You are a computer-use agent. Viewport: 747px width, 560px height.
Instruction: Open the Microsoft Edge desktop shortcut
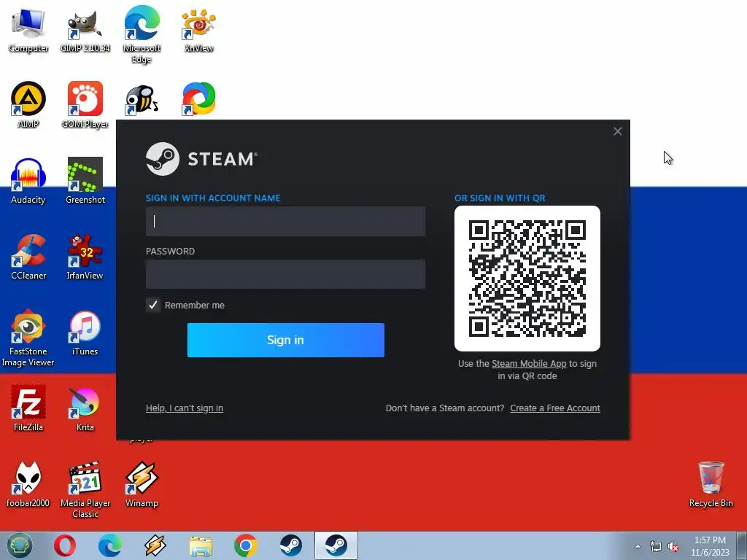142,34
